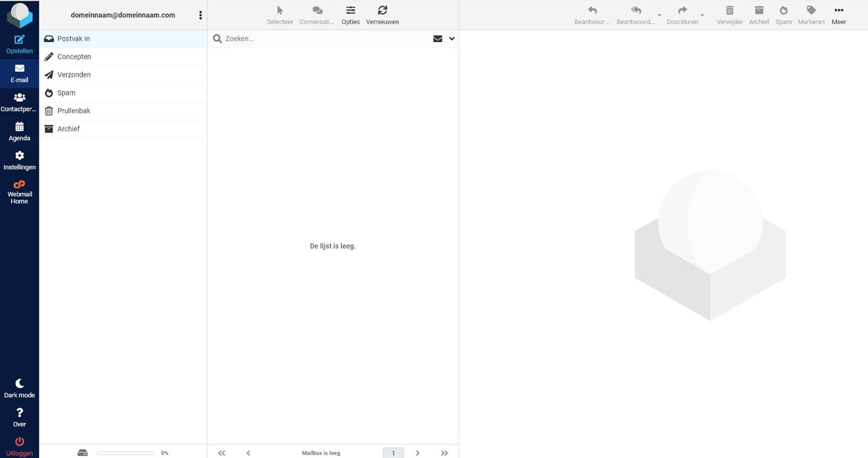Go to next page of message list
The height and width of the screenshot is (458, 868).
[x=418, y=453]
